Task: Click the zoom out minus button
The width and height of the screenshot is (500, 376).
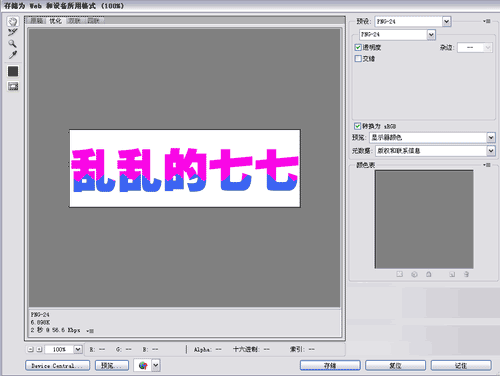Action: (x=30, y=349)
